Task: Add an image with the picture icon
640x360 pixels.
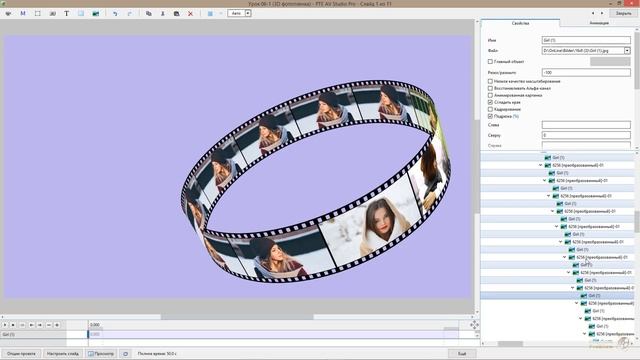Action: pyautogui.click(x=96, y=13)
